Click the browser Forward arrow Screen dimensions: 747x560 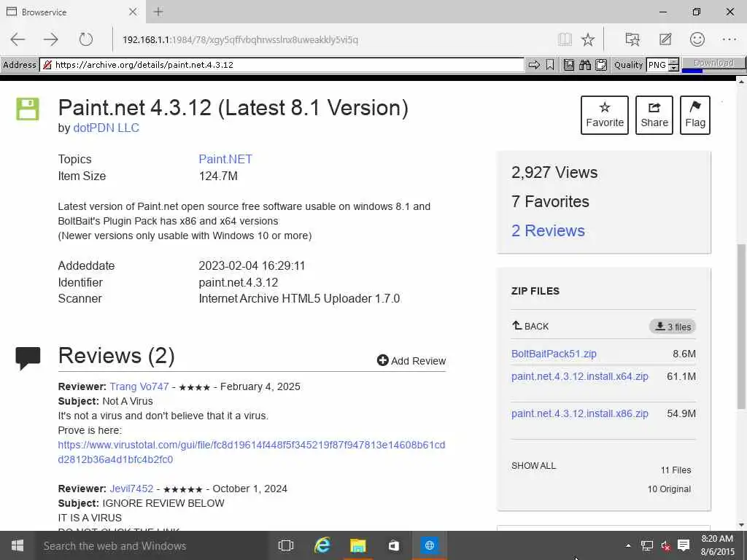tap(50, 39)
